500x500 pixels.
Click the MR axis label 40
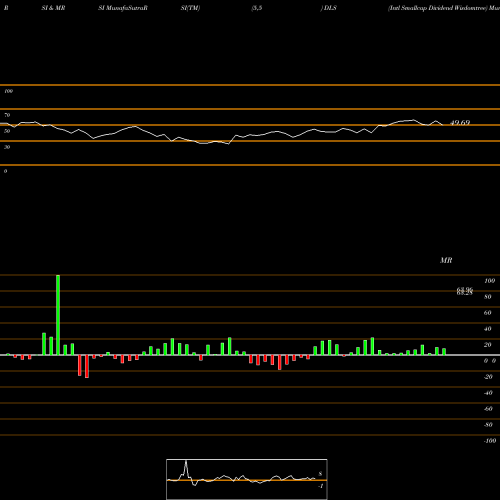[x=488, y=329]
